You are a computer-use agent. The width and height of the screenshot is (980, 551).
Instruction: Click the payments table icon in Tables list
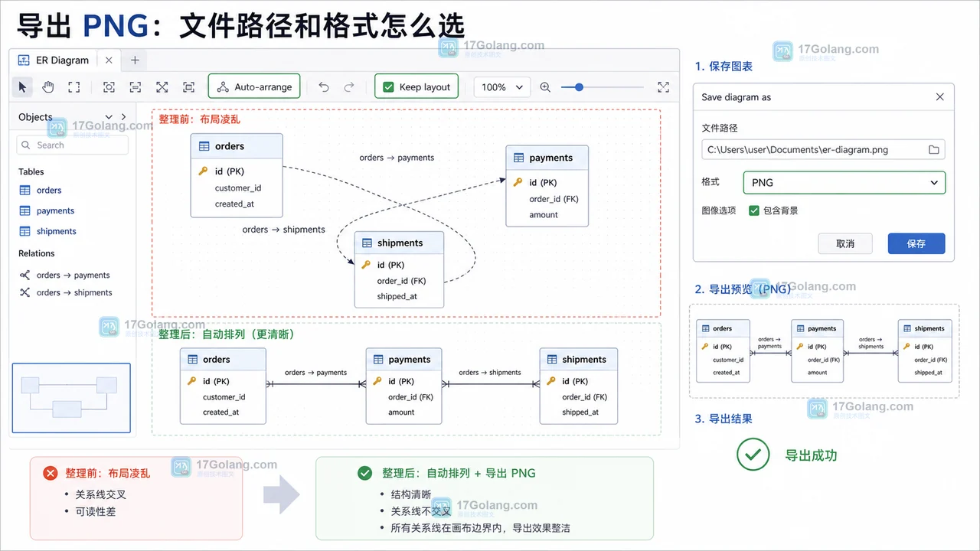click(24, 211)
